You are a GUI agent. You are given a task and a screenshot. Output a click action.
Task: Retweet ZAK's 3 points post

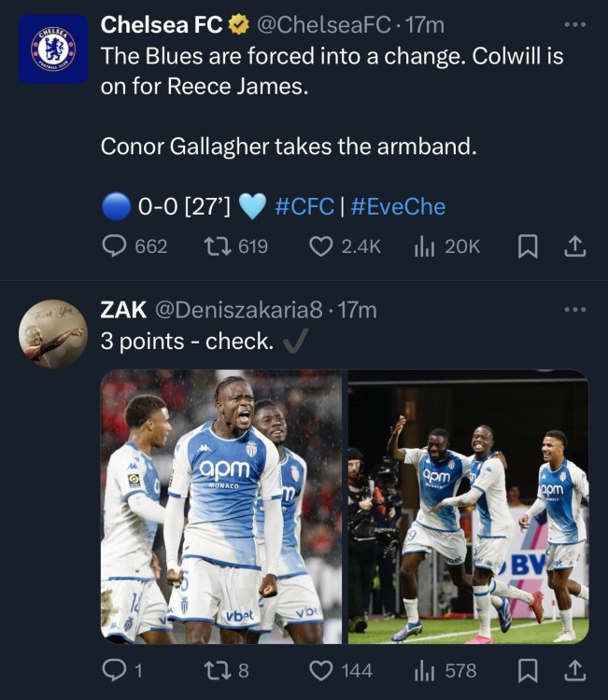tap(226, 670)
